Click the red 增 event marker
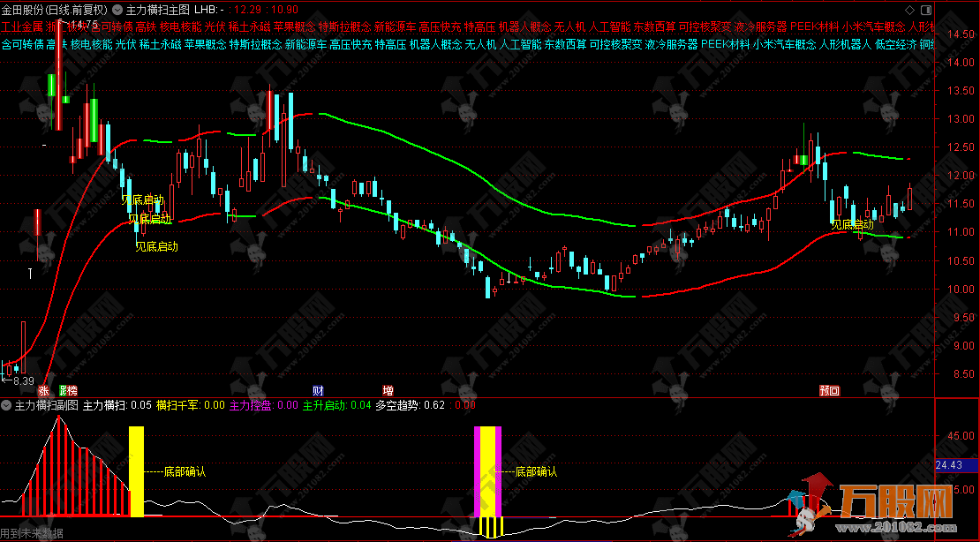The width and height of the screenshot is (980, 542). (x=388, y=391)
